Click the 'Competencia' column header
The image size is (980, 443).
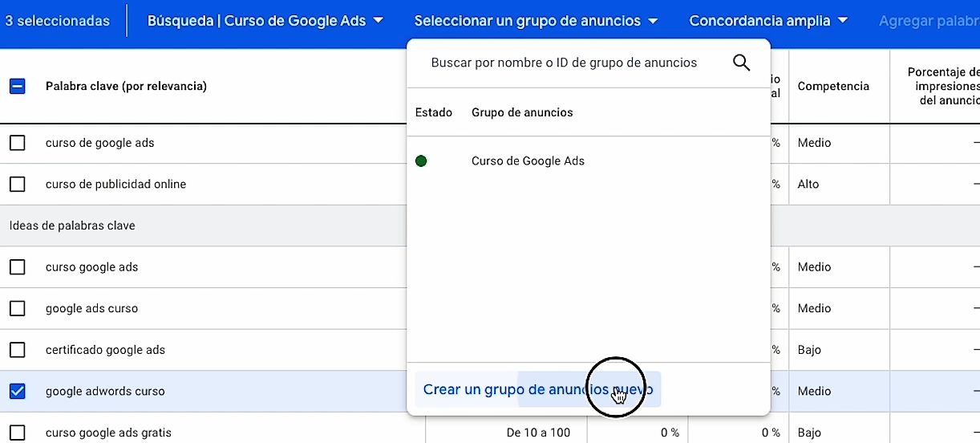click(x=833, y=86)
